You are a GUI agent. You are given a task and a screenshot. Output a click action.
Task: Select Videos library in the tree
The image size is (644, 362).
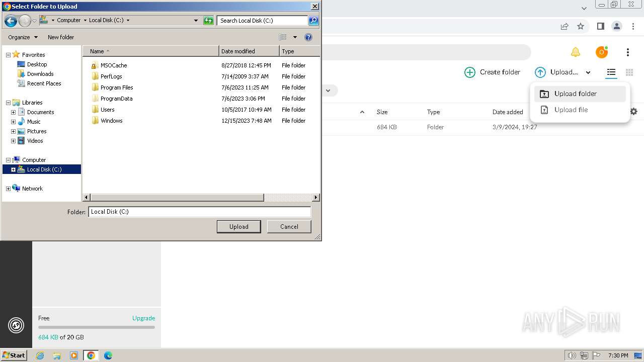coord(35,141)
